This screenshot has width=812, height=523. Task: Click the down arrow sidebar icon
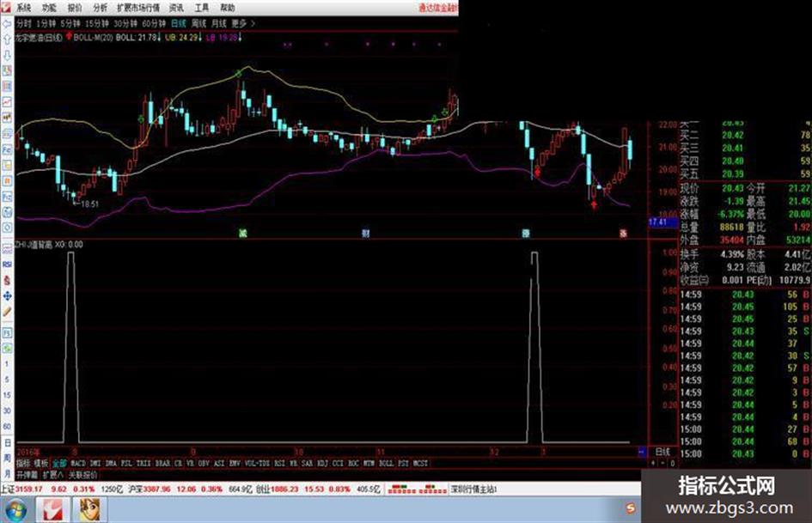(x=7, y=55)
